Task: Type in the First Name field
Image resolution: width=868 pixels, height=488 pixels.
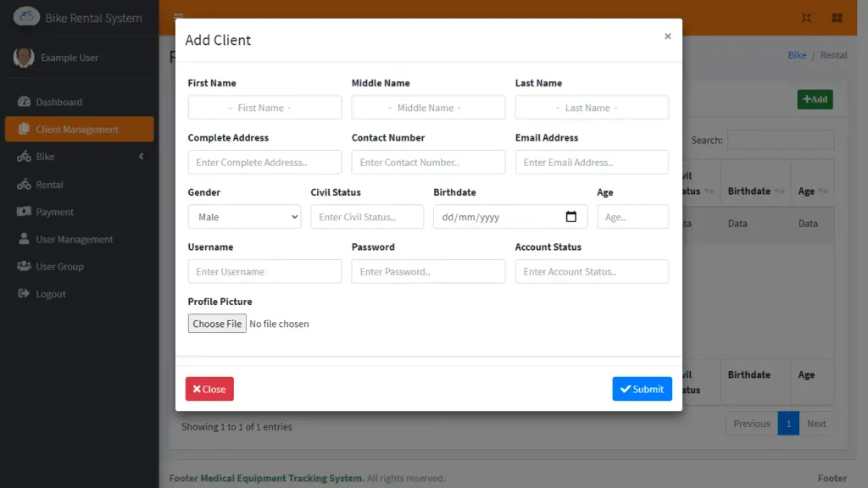Action: tap(264, 108)
